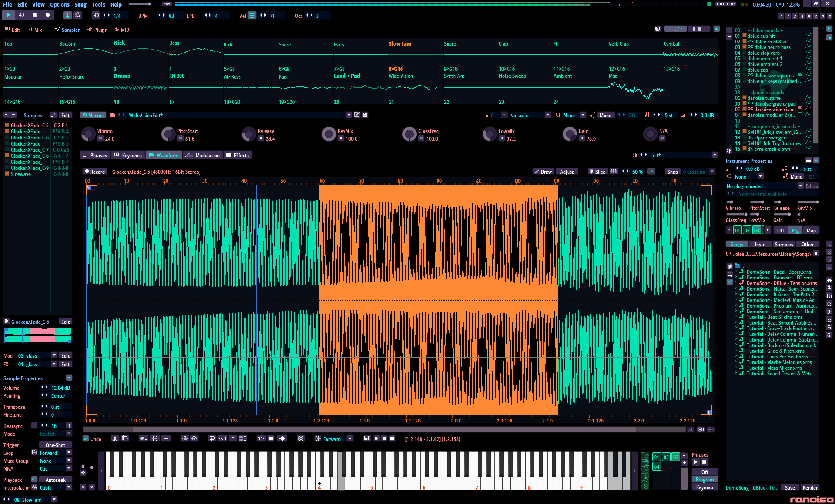Open the TFX process track effects button
The image size is (835, 504).
tap(261, 439)
